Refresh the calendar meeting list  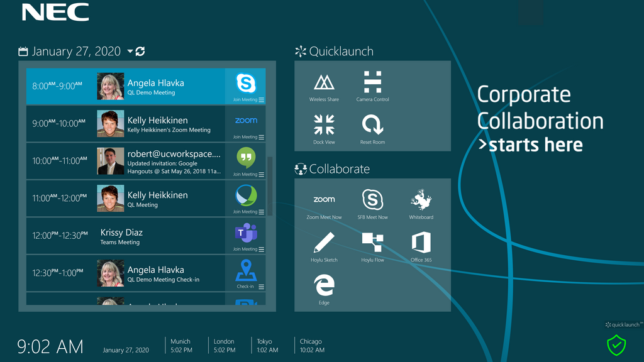point(140,52)
